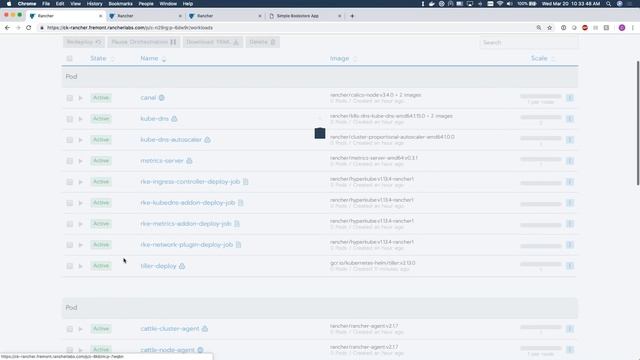Click the workload type icon next to canal
The image size is (640, 360).
coord(162,98)
